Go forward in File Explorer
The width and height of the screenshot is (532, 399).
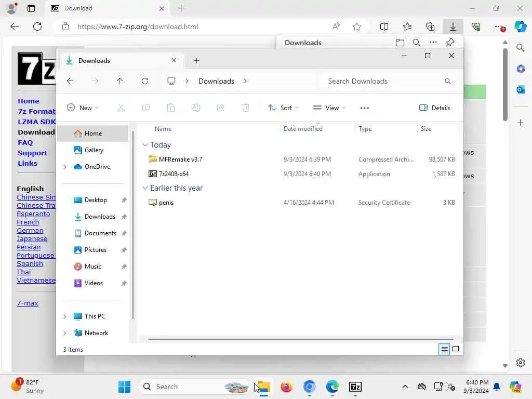95,81
